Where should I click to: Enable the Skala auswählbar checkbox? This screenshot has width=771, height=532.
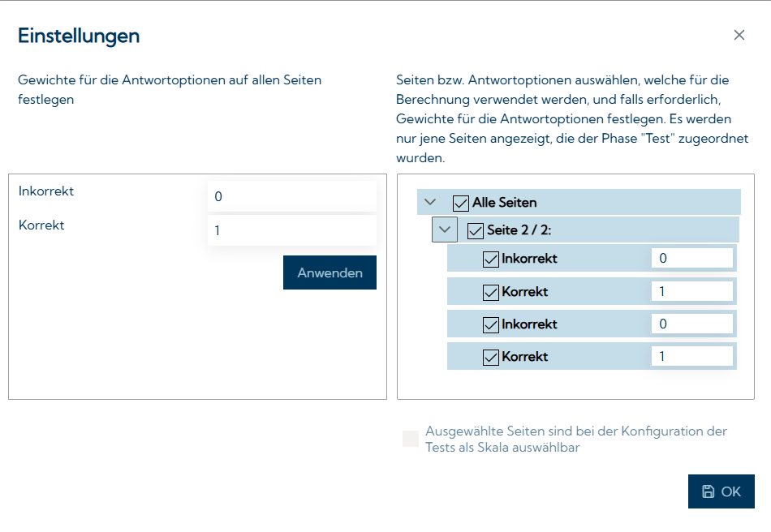(x=411, y=439)
